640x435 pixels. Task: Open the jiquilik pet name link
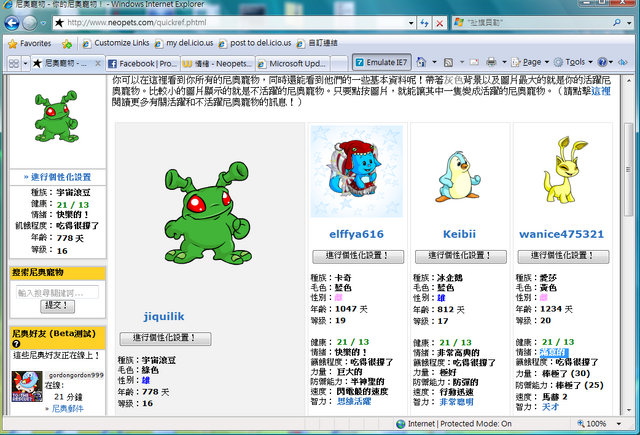coord(164,316)
